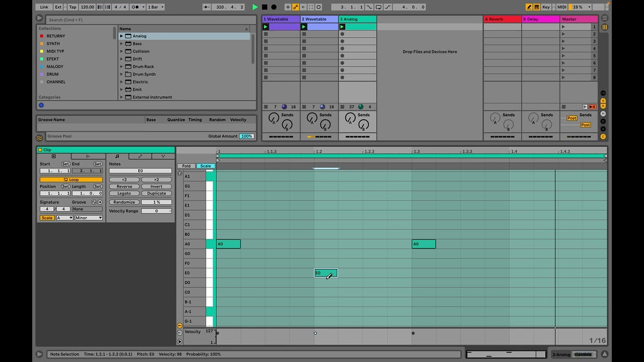644x362 pixels.
Task: Toggle the Sends section S button
Action: tap(603, 101)
